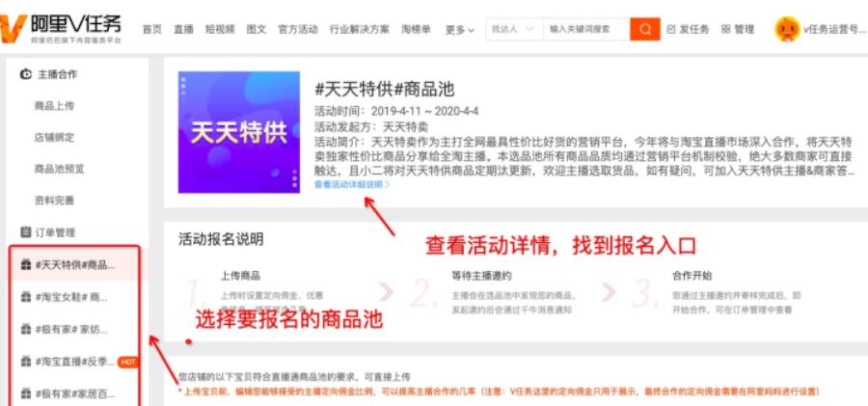Click the 管理 grid icon

coord(725,29)
